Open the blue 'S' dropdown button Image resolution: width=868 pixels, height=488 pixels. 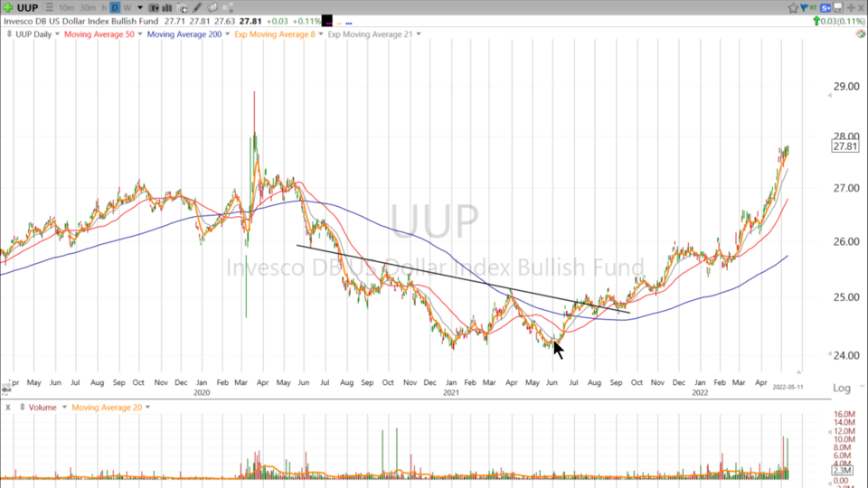tap(826, 8)
